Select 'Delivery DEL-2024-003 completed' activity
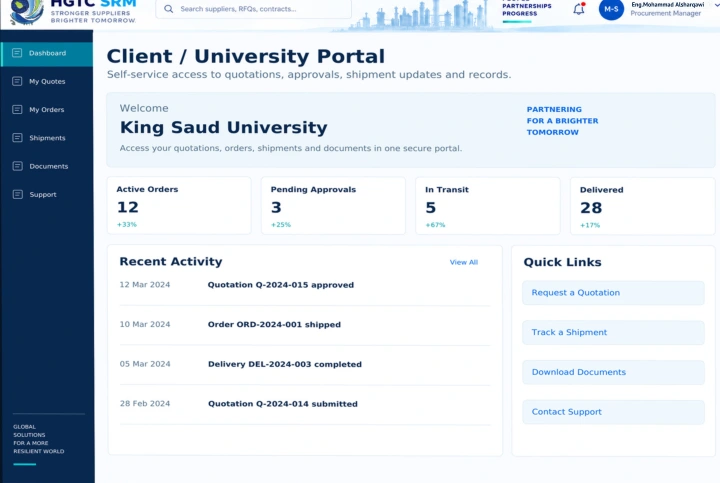720x483 pixels. tap(285, 364)
